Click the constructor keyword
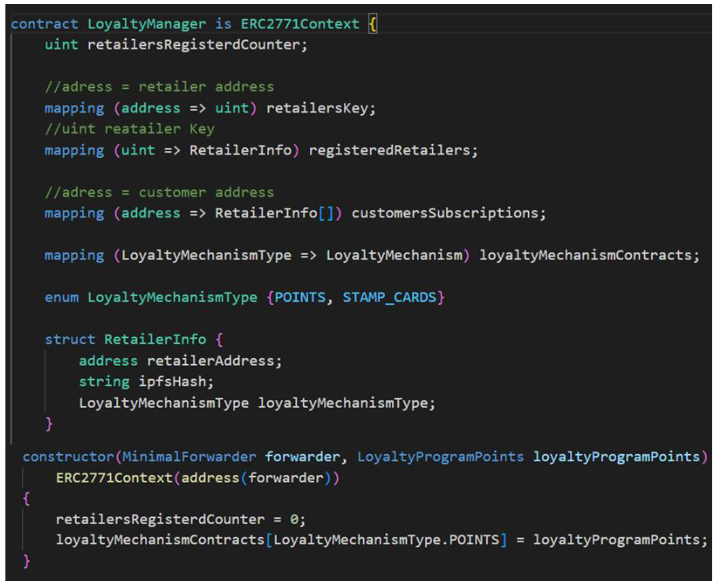This screenshot has height=588, width=717. coord(68,457)
